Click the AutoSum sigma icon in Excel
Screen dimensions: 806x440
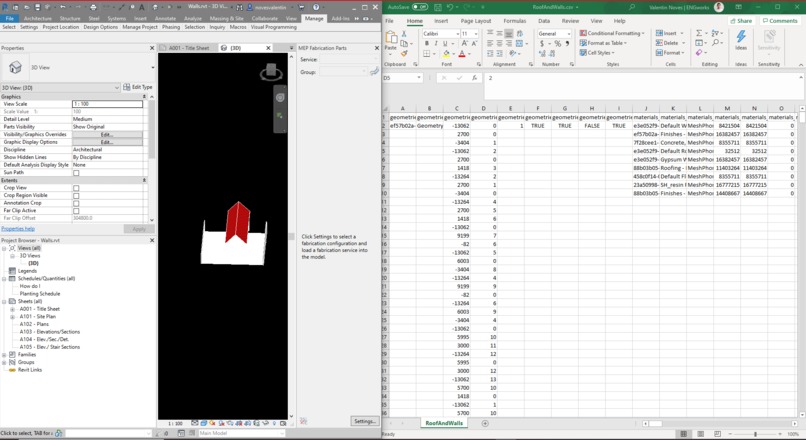[x=699, y=33]
